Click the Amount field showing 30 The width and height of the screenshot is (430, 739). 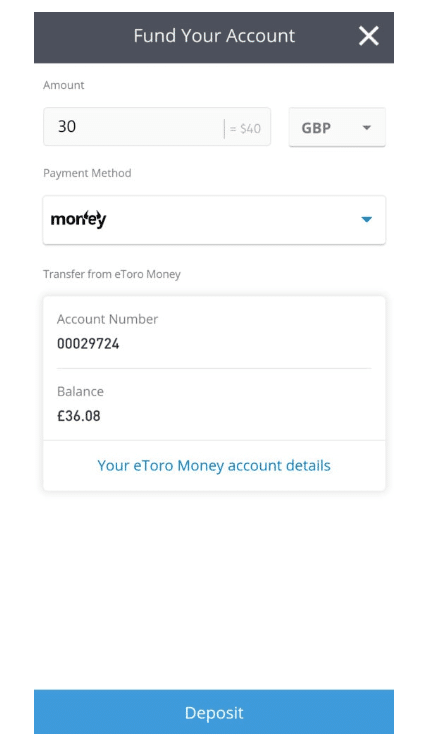157,127
